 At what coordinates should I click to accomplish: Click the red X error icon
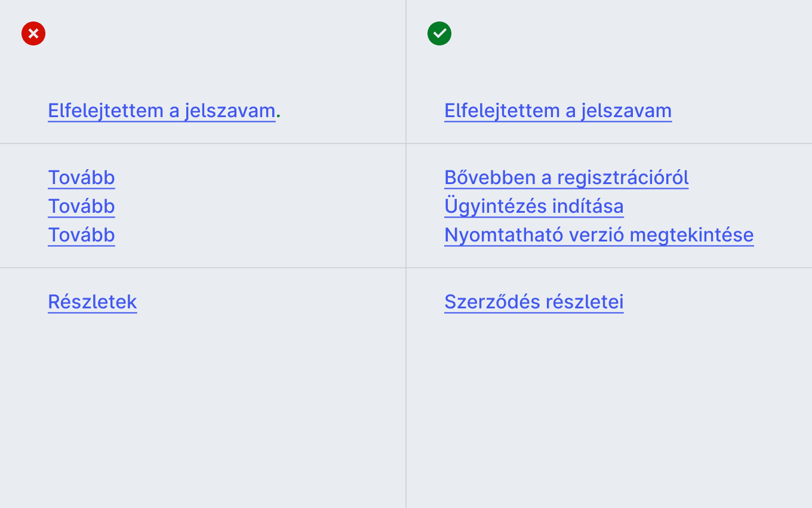pos(33,33)
